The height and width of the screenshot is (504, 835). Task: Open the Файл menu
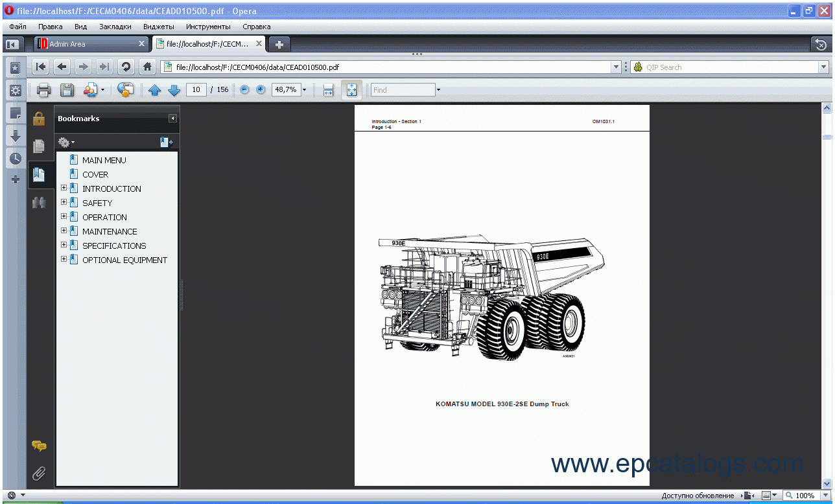tap(18, 27)
